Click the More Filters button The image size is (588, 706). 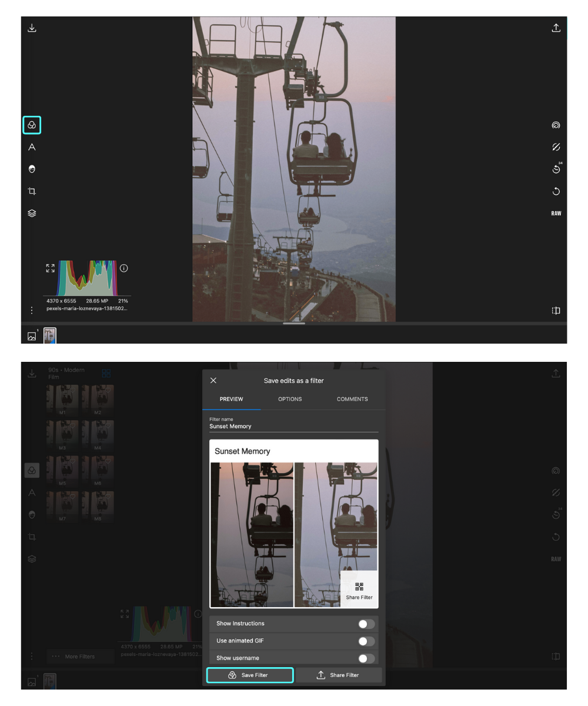(x=81, y=656)
